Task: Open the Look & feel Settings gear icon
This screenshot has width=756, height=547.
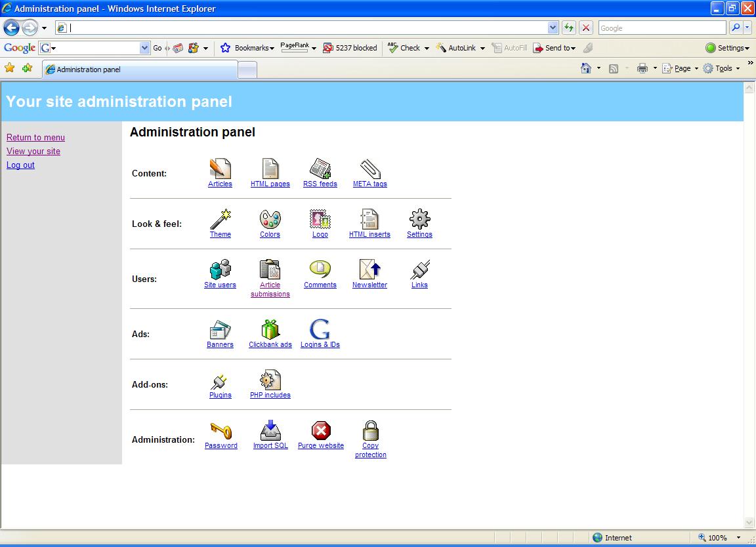Action: 419,219
